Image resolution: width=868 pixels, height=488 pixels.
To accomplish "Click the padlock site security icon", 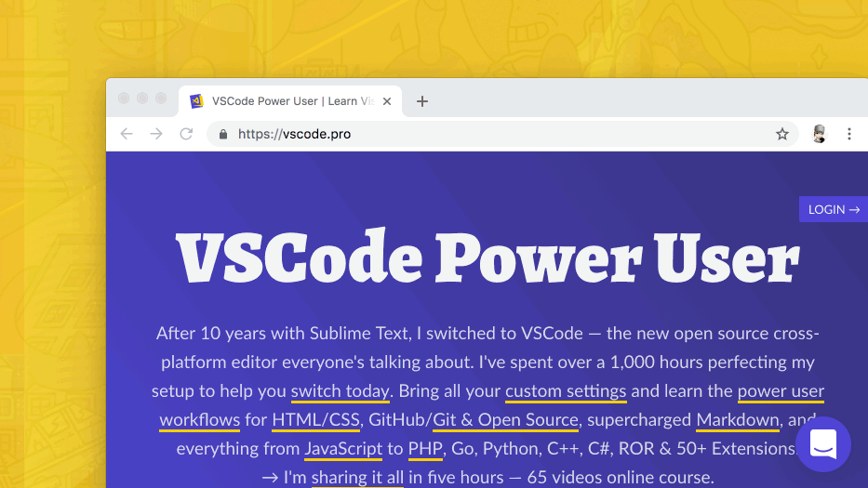I will 223,135.
